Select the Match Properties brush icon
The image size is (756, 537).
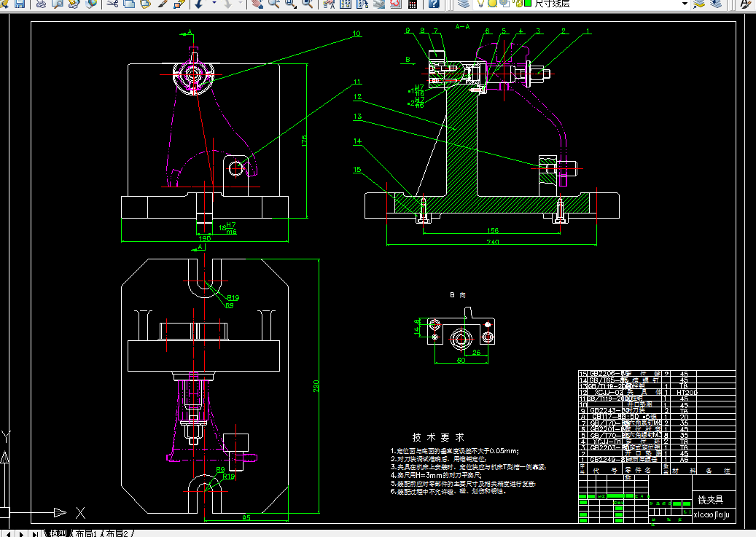click(x=163, y=4)
